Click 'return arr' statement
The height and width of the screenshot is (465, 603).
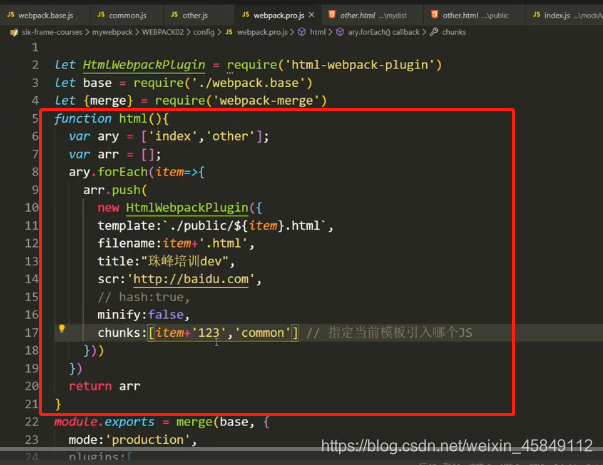[104, 386]
